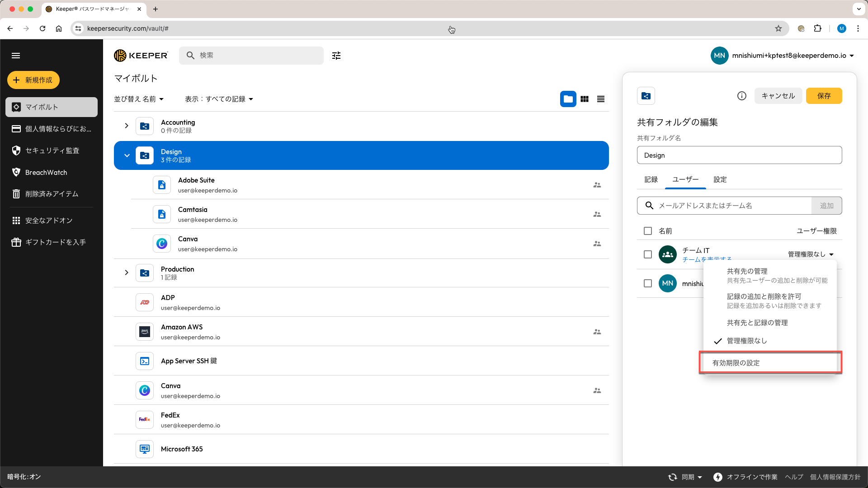Click the sync icon in status bar
This screenshot has width=868, height=488.
tap(673, 477)
